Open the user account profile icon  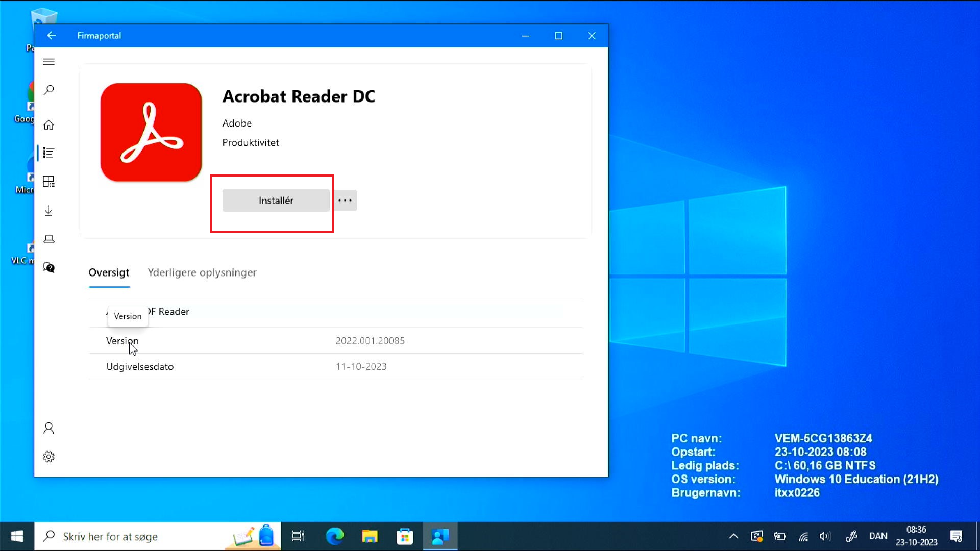(48, 428)
